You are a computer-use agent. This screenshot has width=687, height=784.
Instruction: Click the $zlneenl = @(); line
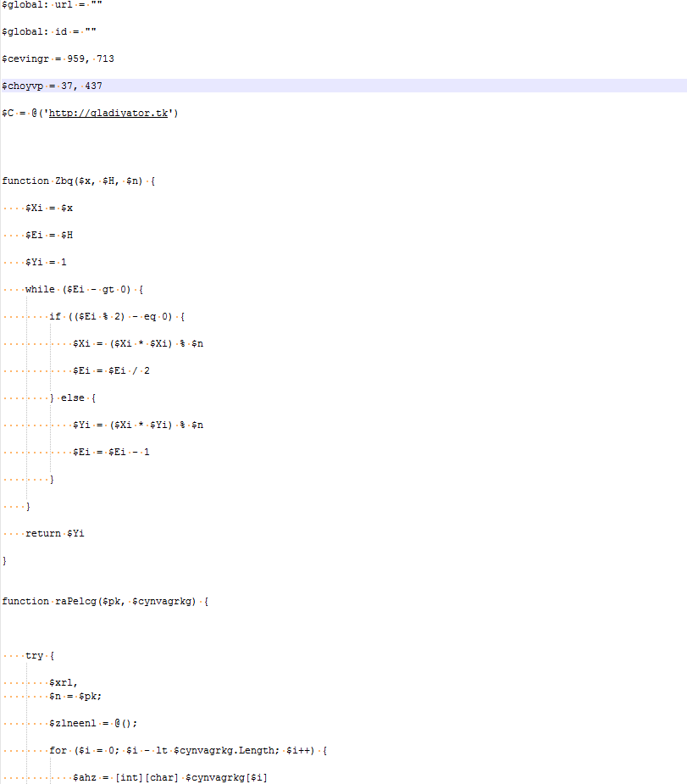pyautogui.click(x=93, y=723)
